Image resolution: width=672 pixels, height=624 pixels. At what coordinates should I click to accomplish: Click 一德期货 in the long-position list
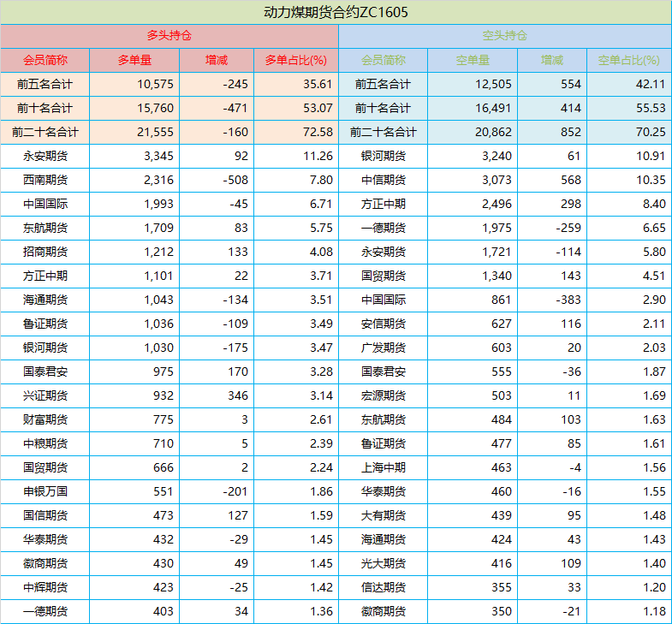click(45, 611)
